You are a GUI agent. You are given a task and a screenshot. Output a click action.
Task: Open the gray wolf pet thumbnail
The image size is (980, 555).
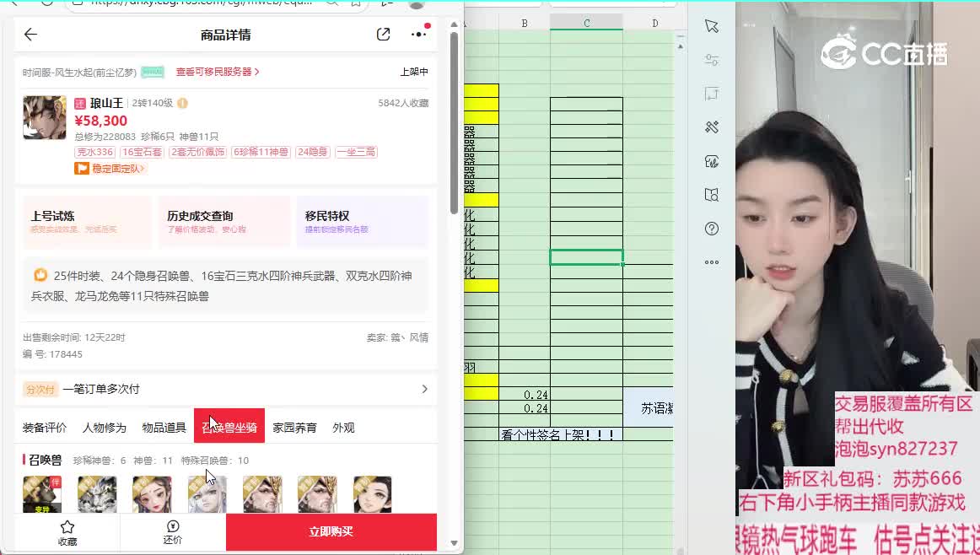97,494
